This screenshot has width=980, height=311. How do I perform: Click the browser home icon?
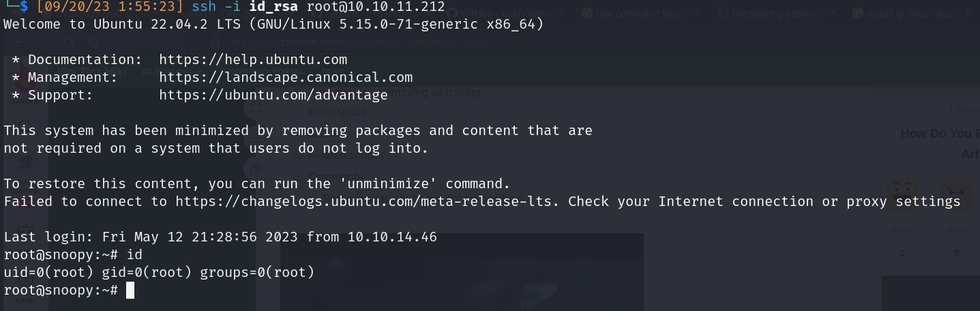pos(93,42)
